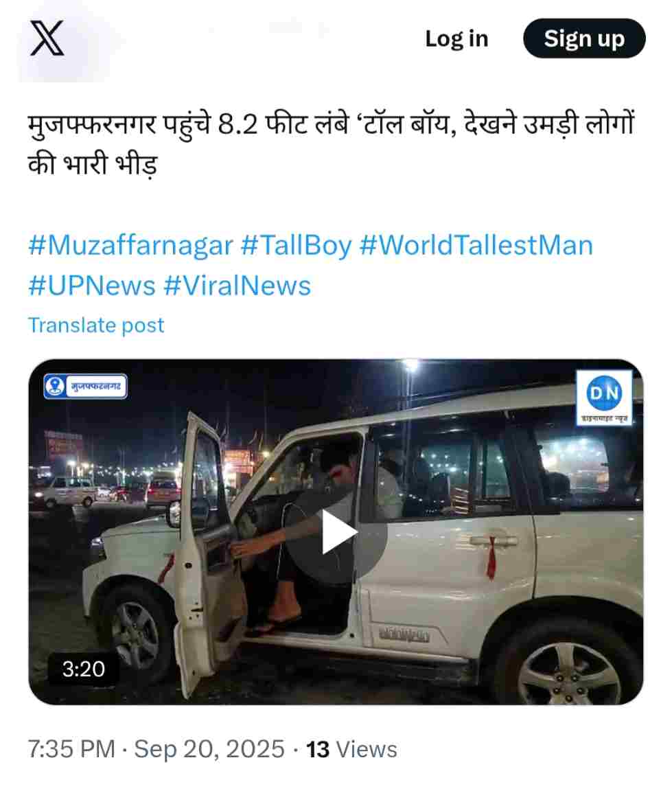Click the location pin icon in the video

pos(55,387)
